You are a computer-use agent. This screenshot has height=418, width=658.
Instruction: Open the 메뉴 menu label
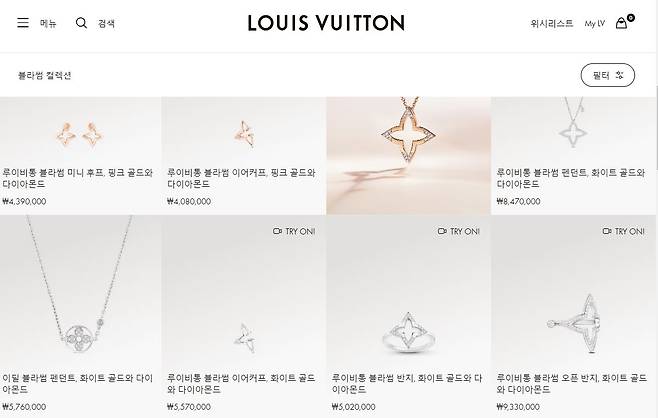click(x=48, y=23)
